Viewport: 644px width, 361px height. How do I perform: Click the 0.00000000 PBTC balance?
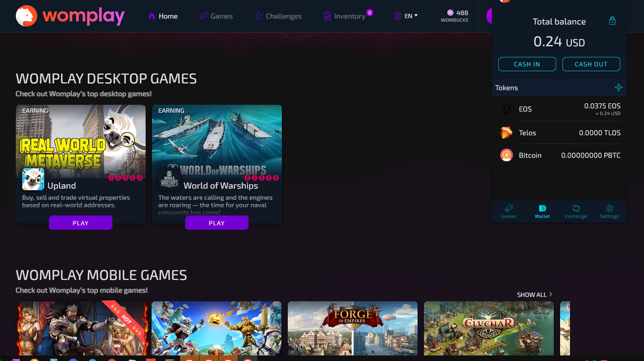tap(591, 155)
